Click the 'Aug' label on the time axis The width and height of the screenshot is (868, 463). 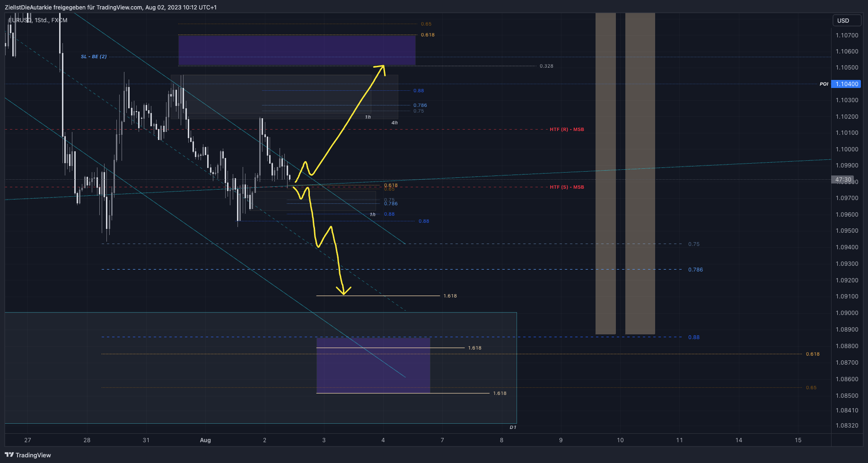coord(205,440)
